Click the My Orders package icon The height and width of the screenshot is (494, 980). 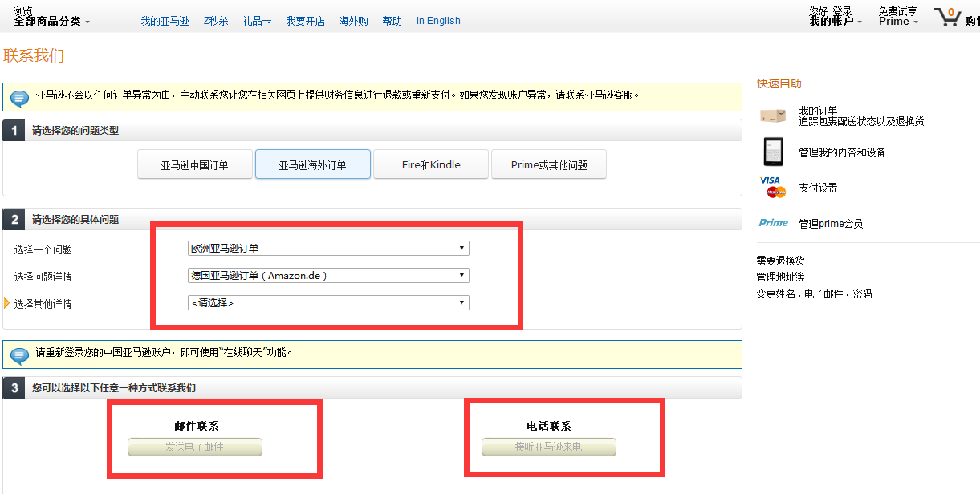tap(773, 116)
